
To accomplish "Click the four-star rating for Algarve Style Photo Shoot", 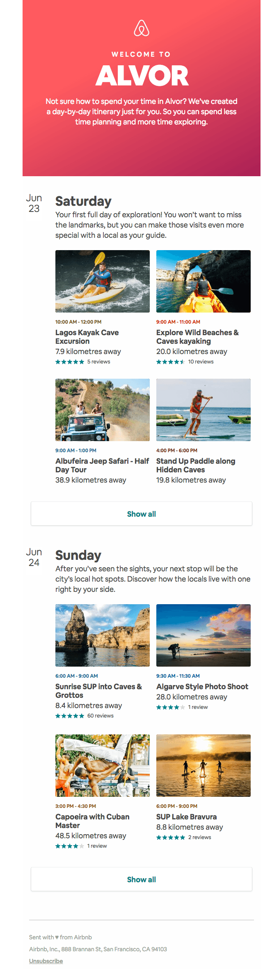I will [169, 707].
